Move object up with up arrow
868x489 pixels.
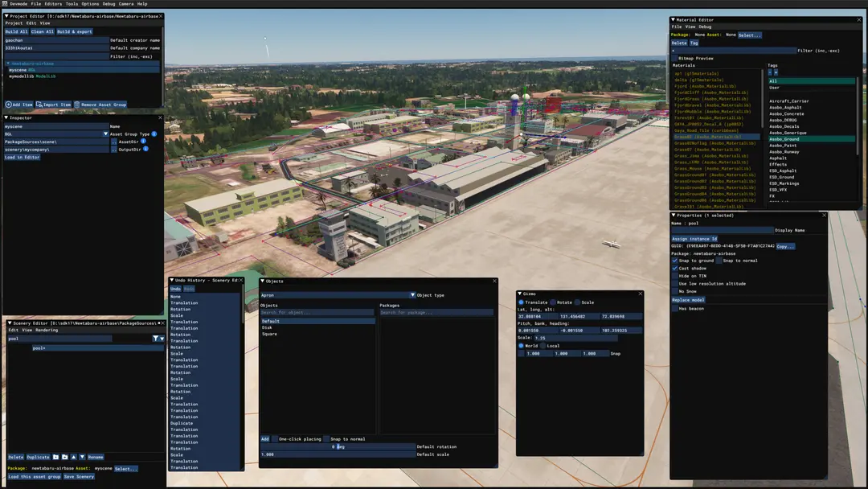tap(74, 457)
